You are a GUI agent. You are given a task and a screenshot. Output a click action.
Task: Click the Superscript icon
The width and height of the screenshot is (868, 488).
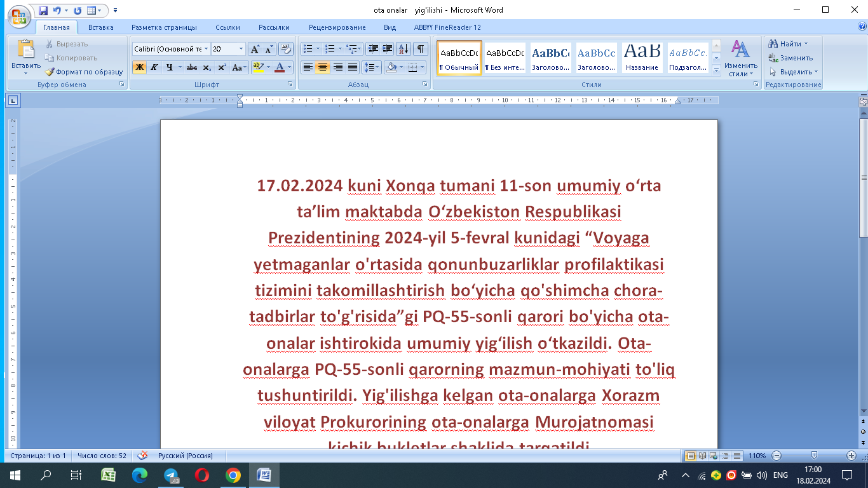point(222,67)
